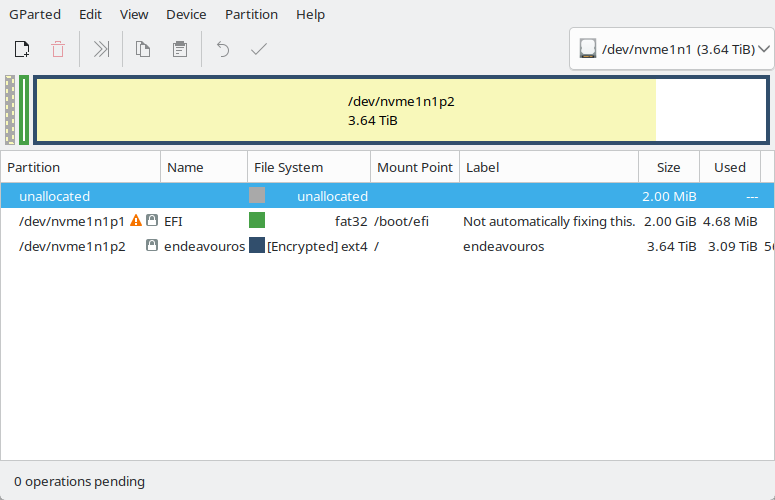The image size is (775, 500).
Task: Select the green EFI partition bar in disk map
Action: pos(24,110)
